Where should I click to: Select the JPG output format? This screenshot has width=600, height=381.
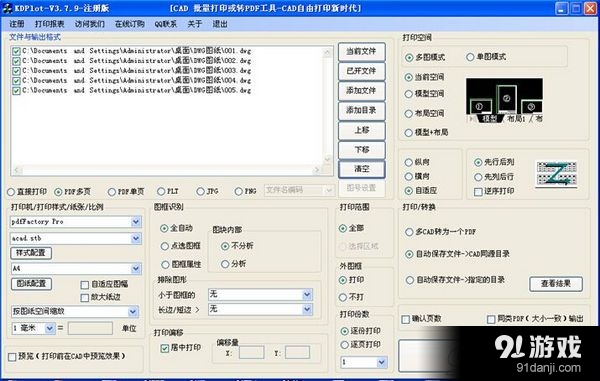(207, 192)
